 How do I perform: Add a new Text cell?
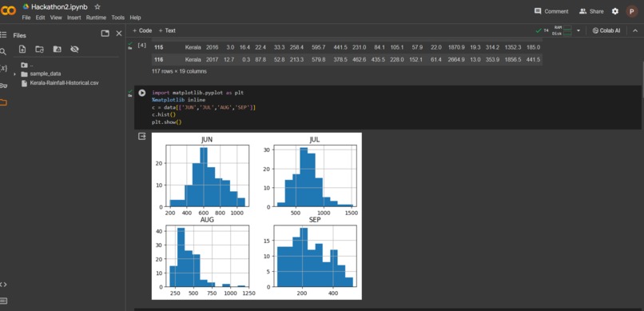tap(167, 30)
